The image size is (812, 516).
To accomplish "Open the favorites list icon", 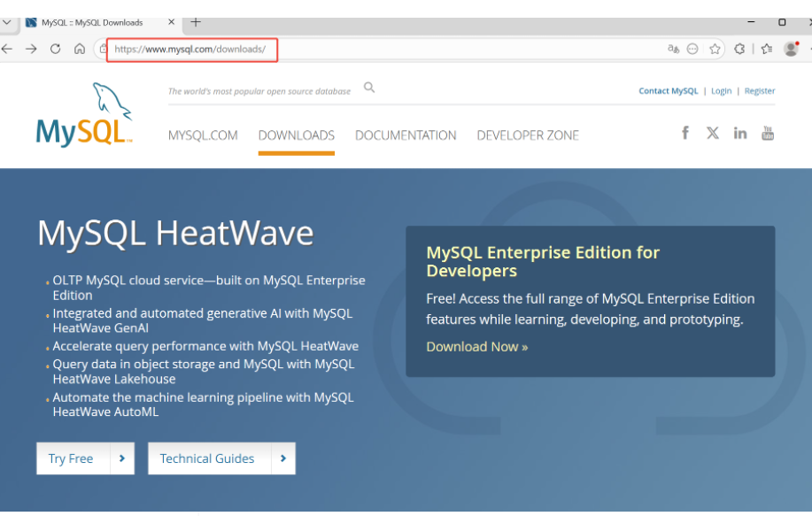I will coord(767,50).
